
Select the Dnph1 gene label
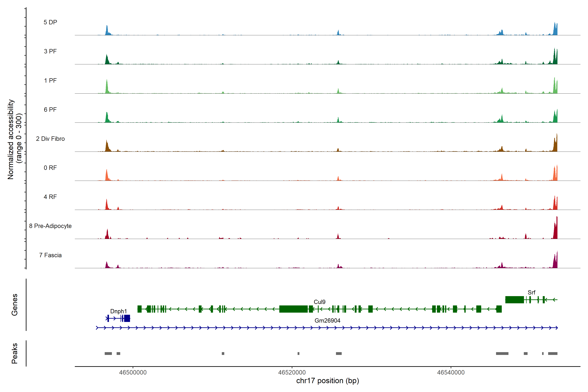click(119, 311)
